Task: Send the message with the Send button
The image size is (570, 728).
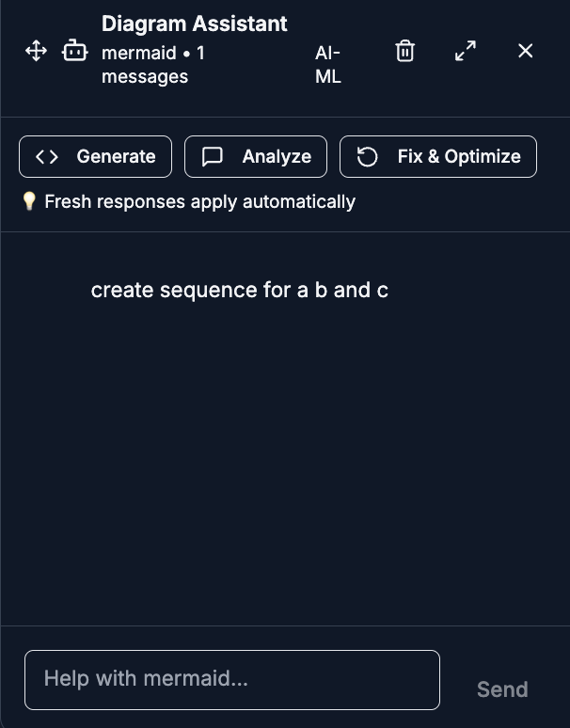Action: tap(502, 689)
